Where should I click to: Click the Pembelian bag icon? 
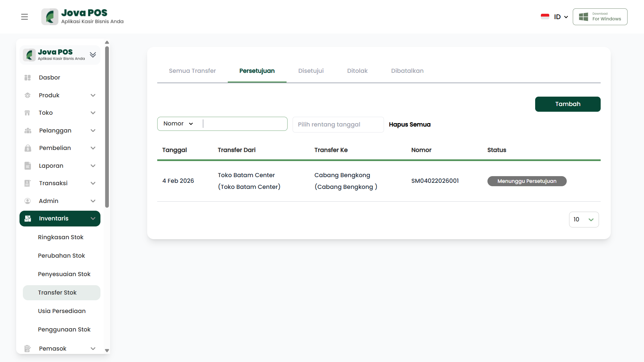pos(28,148)
